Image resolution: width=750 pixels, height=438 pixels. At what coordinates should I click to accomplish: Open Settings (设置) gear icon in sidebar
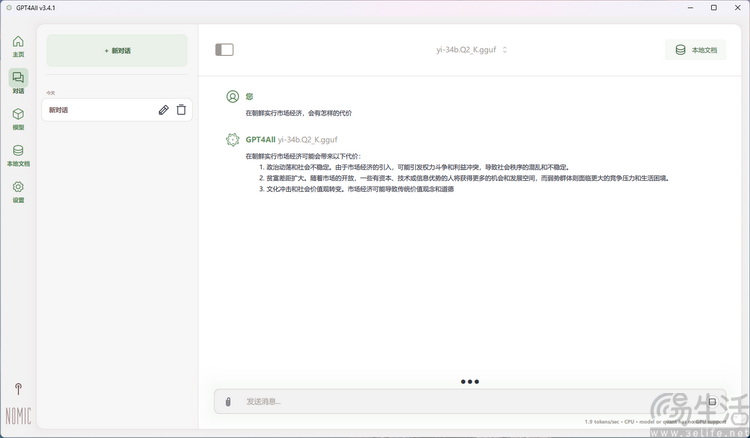coord(18,191)
